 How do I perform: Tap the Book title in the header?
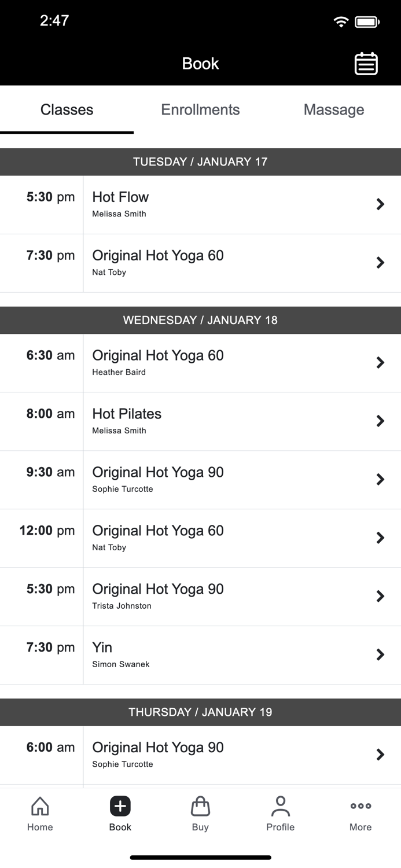[x=200, y=64]
